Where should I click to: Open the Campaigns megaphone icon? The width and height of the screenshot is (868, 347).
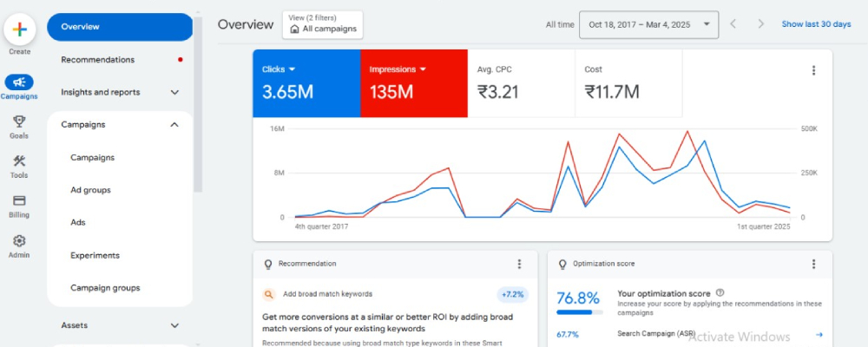19,82
